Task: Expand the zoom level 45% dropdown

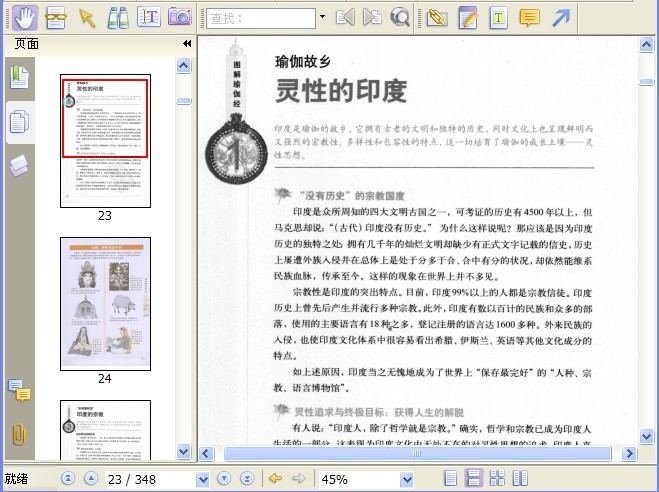Action: point(407,479)
